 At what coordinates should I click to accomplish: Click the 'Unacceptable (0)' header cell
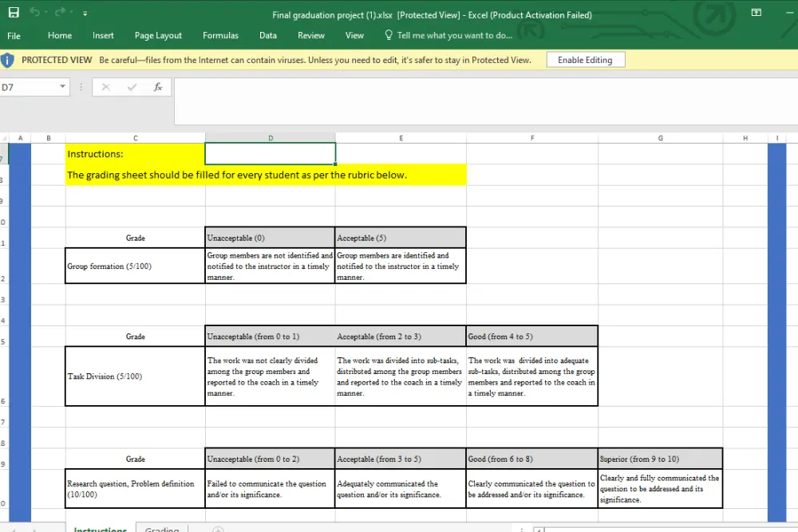pos(271,238)
